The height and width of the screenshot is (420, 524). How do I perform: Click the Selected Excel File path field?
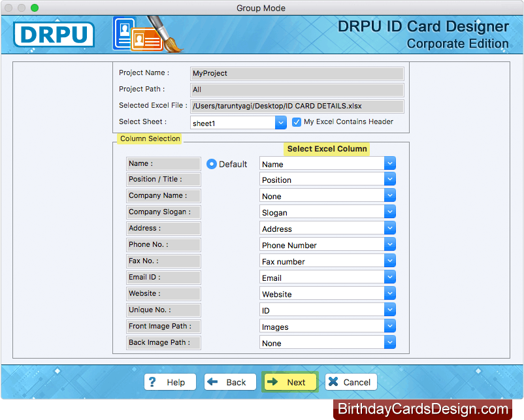tap(297, 106)
